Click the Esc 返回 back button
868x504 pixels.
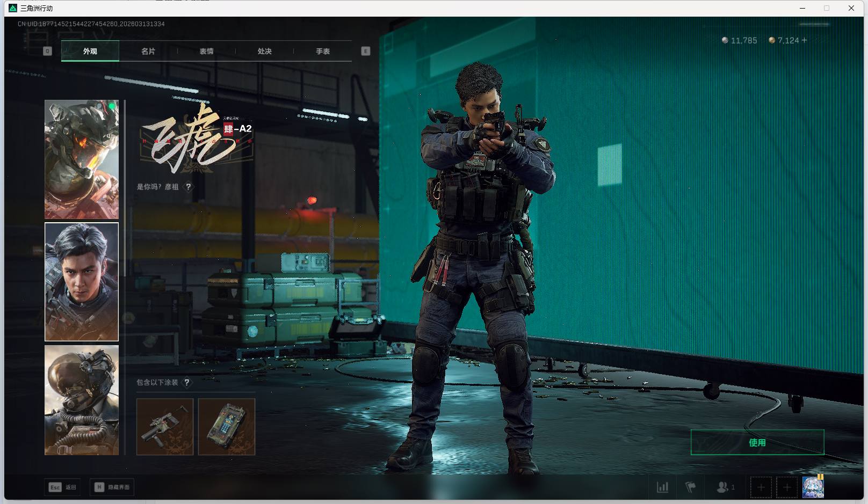(x=63, y=487)
